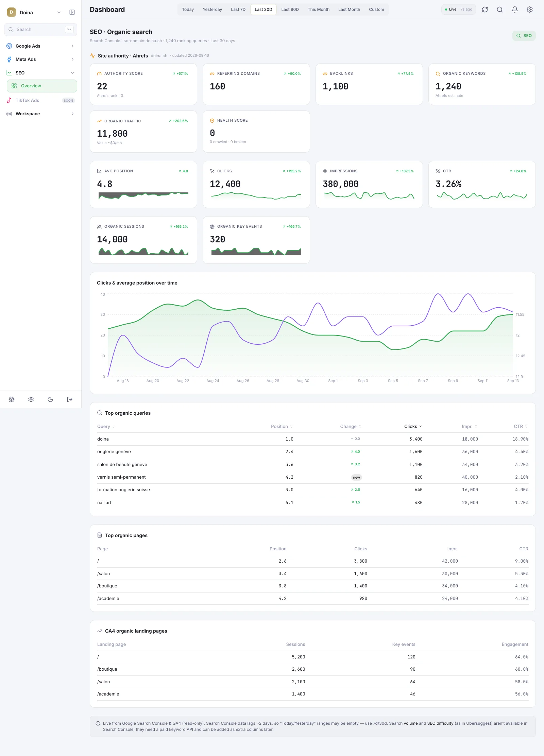Click '/academie' in Top organic pages

point(108,599)
